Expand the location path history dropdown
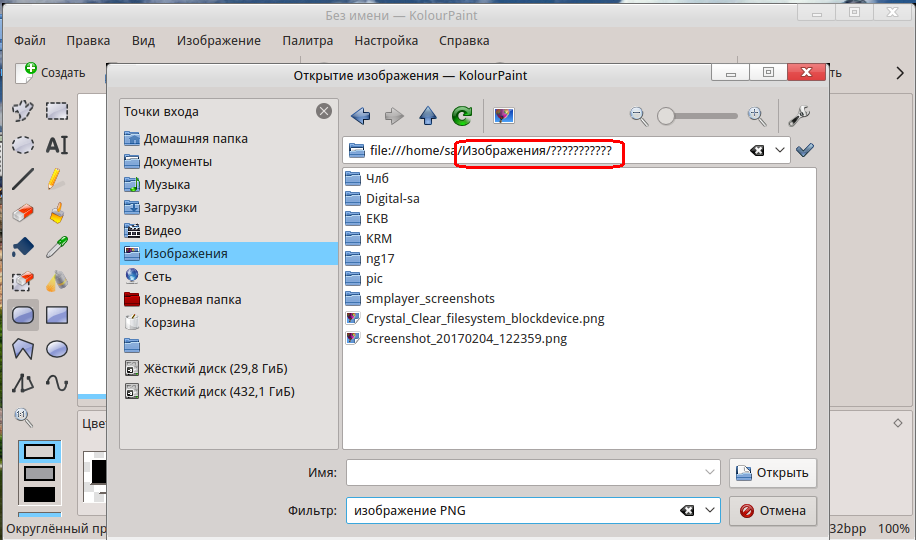The height and width of the screenshot is (540, 916). tap(780, 150)
